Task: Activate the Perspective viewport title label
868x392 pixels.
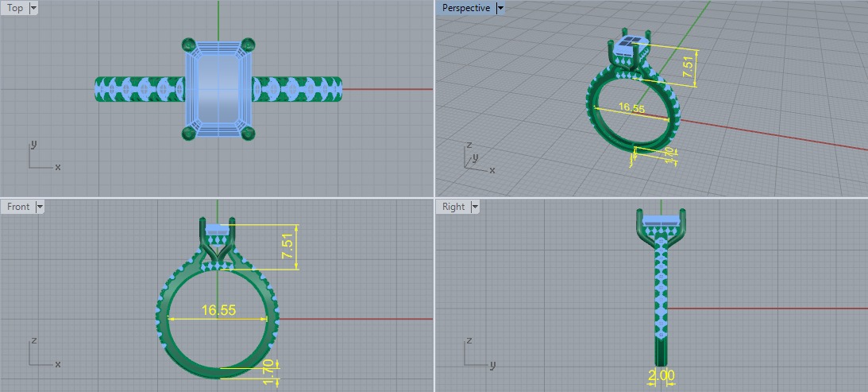Action: [x=466, y=8]
